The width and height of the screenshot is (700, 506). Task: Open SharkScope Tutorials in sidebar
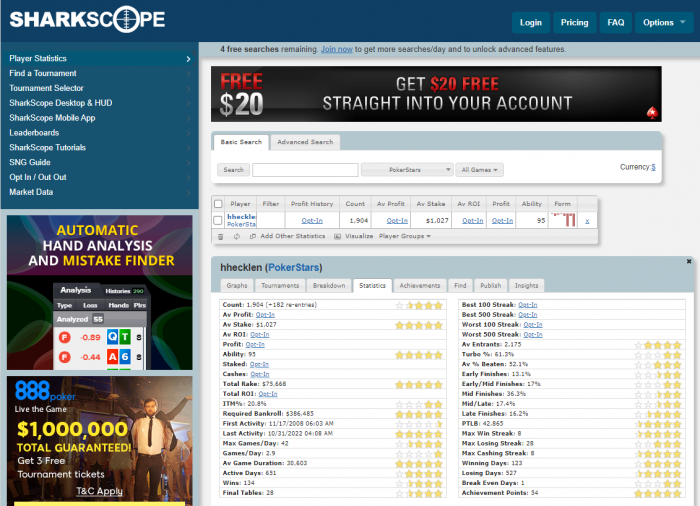click(100, 147)
